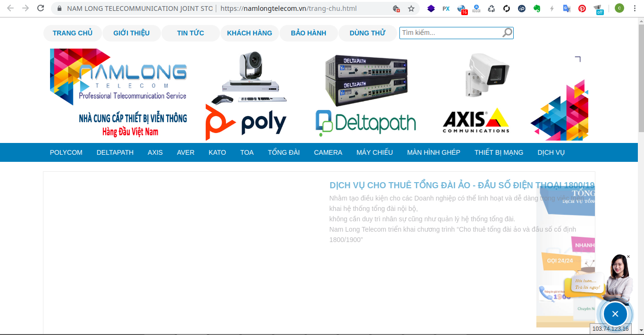Toggle the extension showing off badge
The height and width of the screenshot is (335, 644).
click(x=598, y=9)
